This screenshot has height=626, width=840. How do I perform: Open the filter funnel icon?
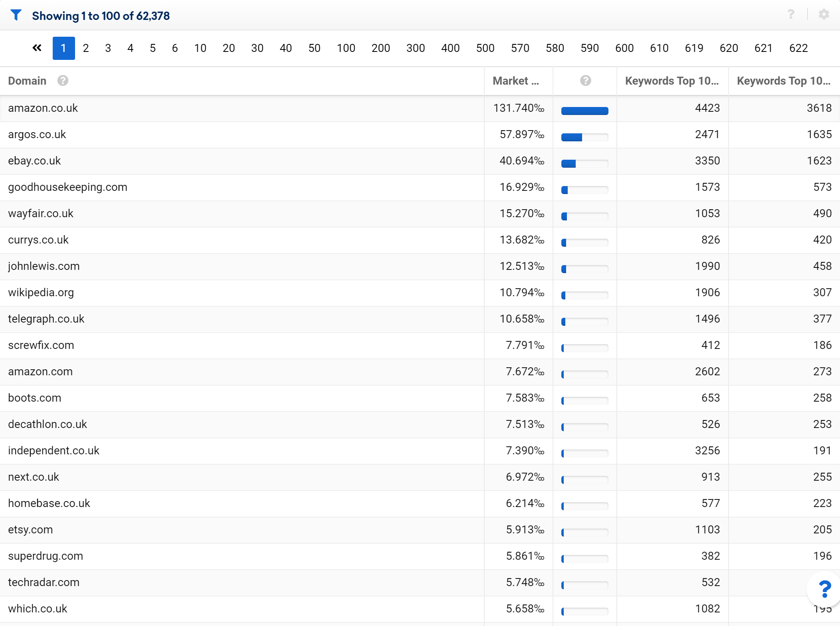16,15
